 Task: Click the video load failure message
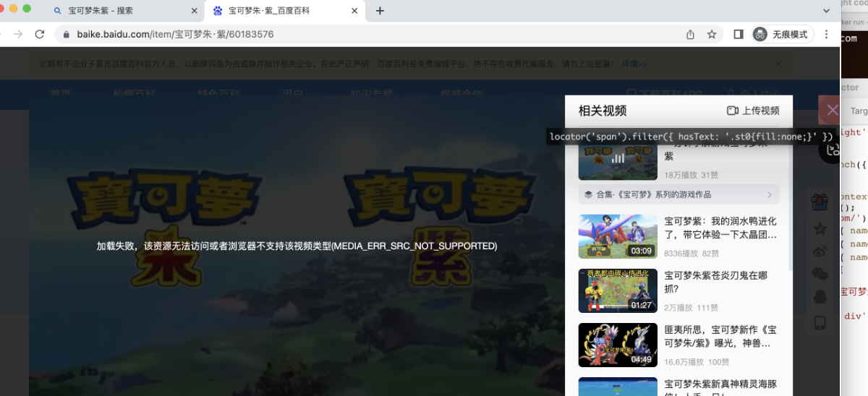pyautogui.click(x=297, y=246)
